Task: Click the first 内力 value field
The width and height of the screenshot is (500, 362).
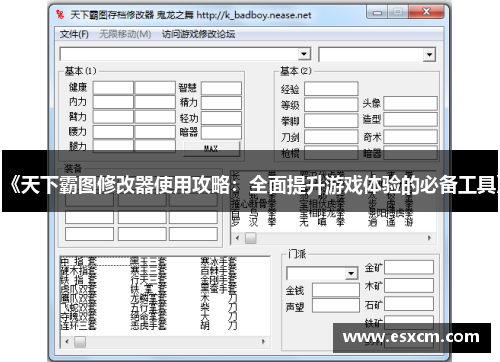Action: pyautogui.click(x=113, y=102)
